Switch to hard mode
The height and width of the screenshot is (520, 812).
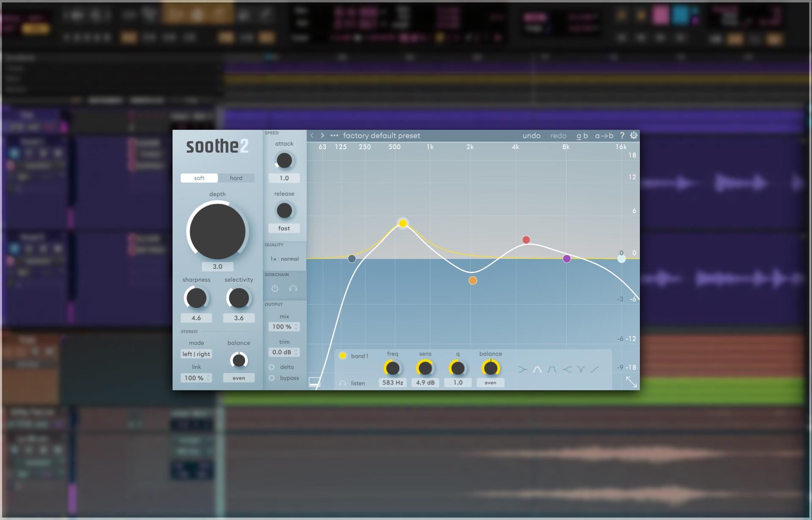[236, 178]
